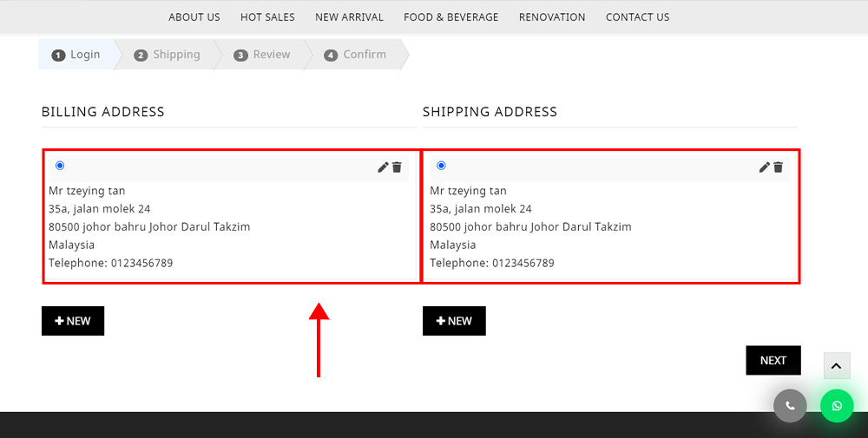Open the NEW ARRIVAL menu
Viewport: 868px width, 438px height.
[x=349, y=17]
